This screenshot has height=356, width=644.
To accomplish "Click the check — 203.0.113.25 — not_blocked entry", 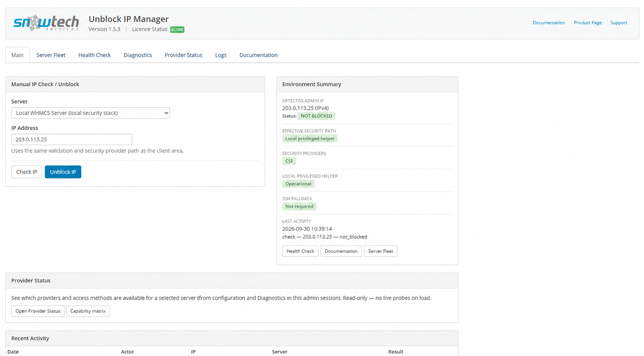I will tap(325, 237).
